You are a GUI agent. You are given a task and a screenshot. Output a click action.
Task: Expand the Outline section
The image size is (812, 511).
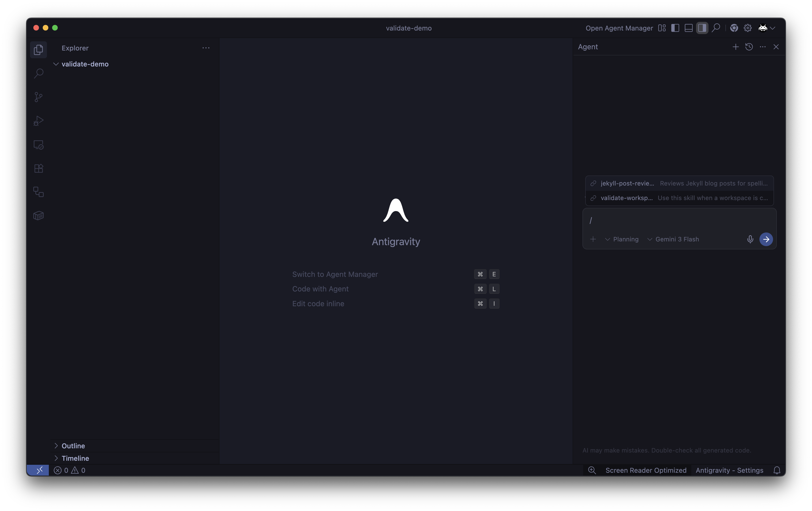73,446
